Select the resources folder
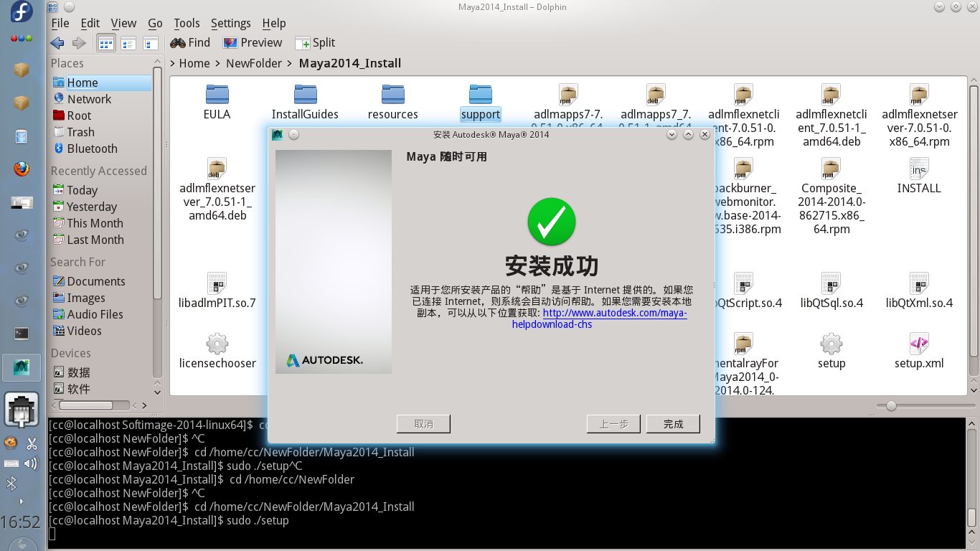Image resolution: width=980 pixels, height=551 pixels. (x=392, y=101)
